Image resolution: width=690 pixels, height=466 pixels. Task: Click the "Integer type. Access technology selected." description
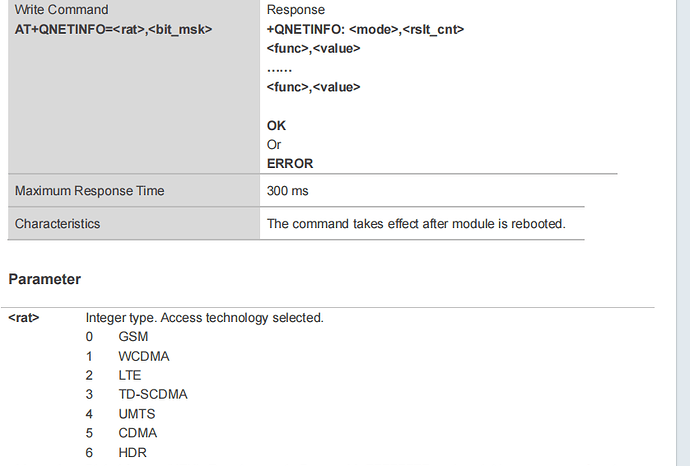tap(204, 318)
